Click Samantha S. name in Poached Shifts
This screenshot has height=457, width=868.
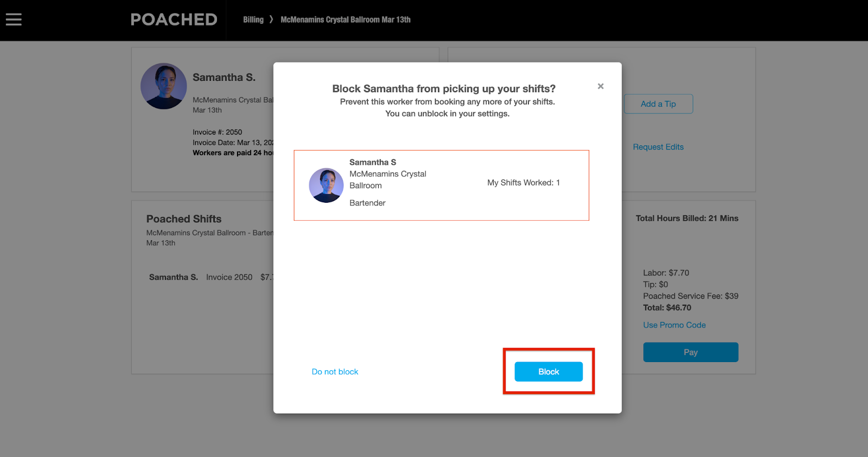(174, 277)
